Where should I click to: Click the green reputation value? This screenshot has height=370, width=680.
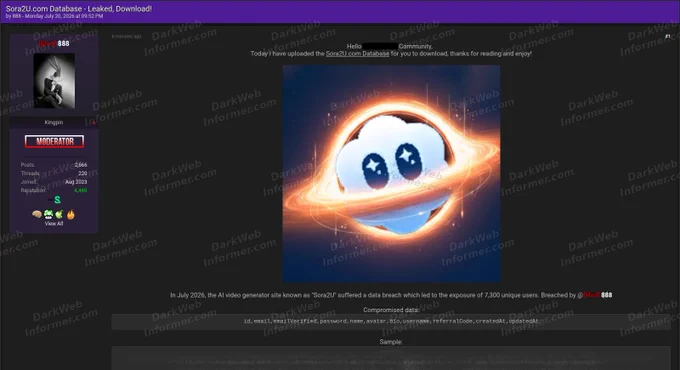click(x=81, y=190)
